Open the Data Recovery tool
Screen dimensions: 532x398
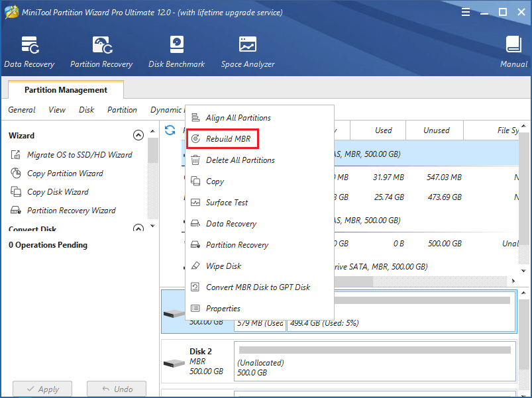click(29, 52)
